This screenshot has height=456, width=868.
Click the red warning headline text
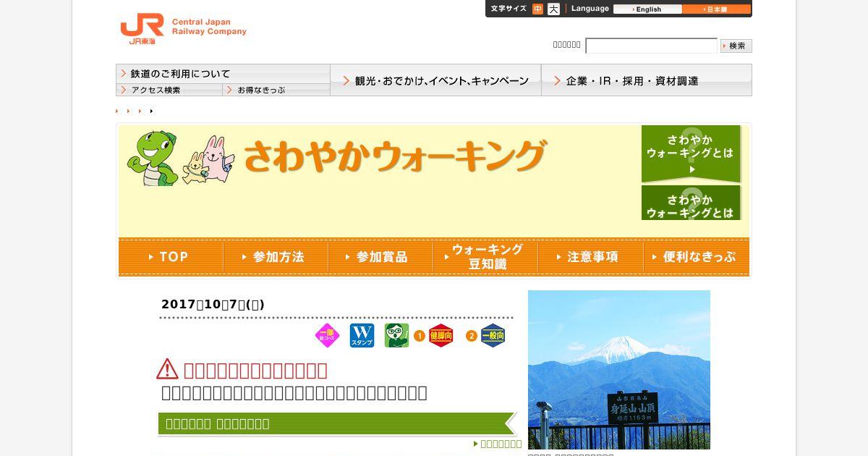[255, 371]
